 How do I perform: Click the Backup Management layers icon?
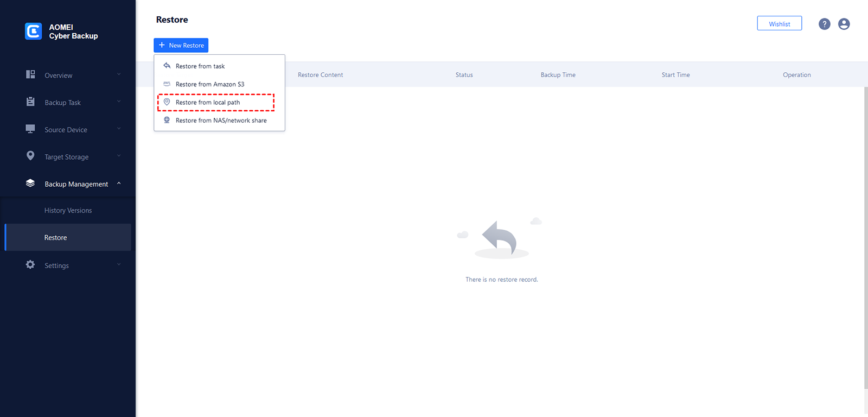click(30, 183)
